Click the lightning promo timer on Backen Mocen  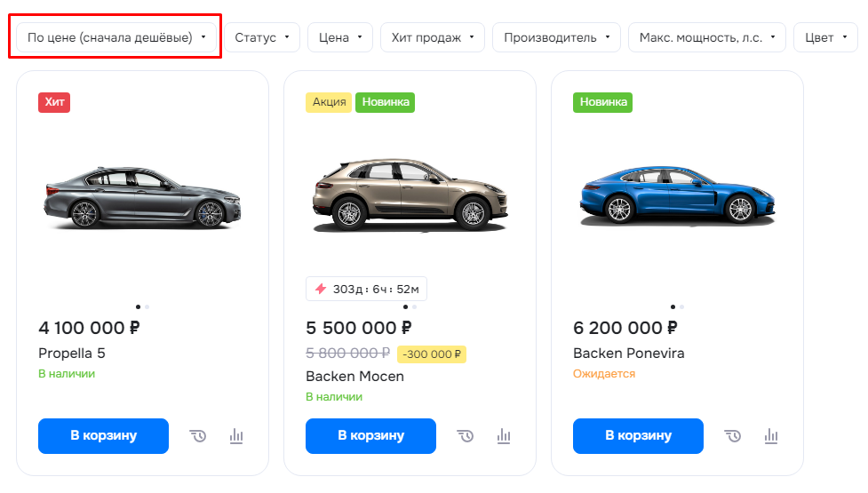pos(366,289)
